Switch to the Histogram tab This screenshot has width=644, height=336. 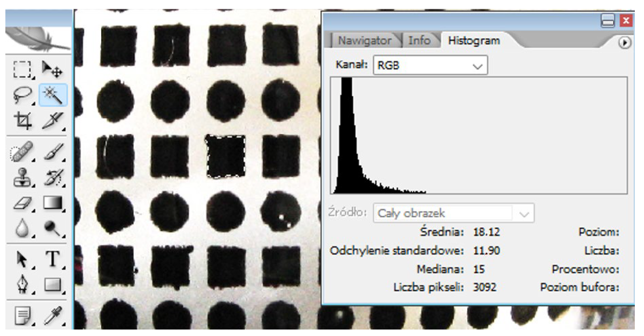pos(474,40)
